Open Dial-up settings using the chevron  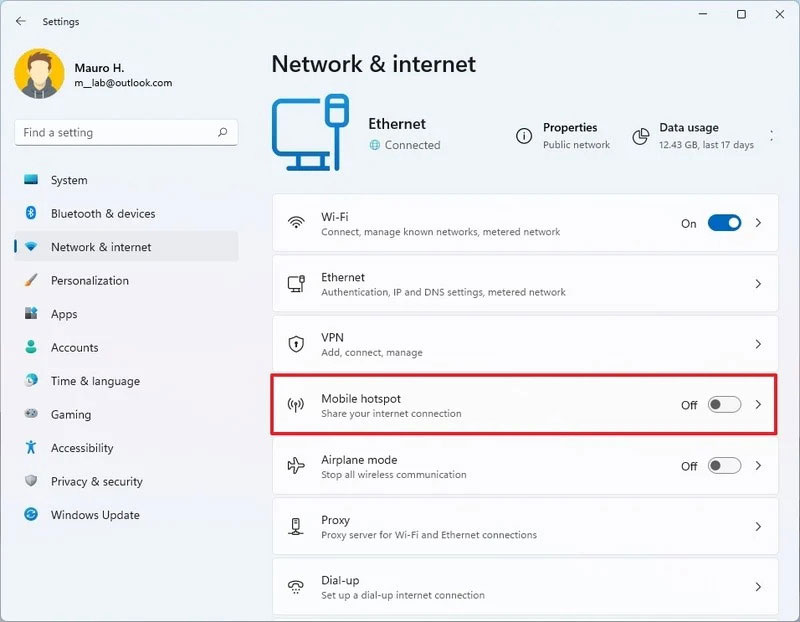758,587
